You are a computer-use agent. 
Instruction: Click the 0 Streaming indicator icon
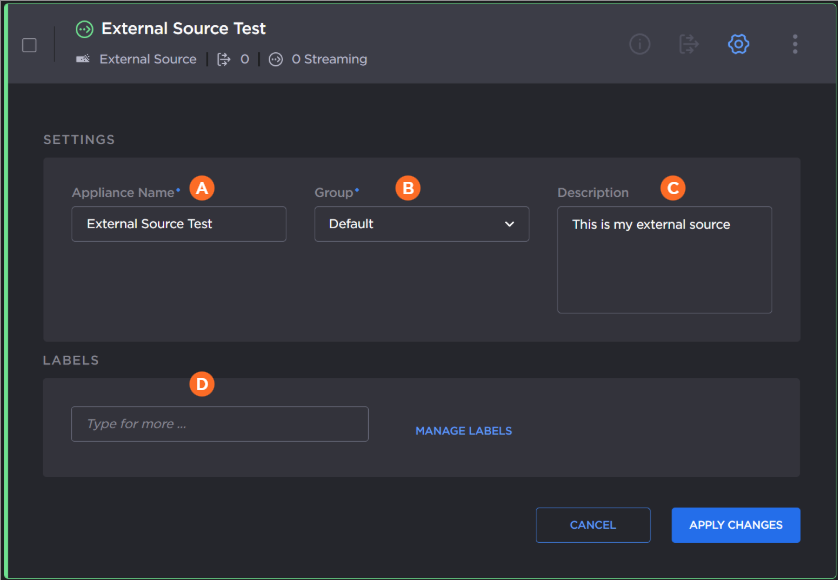point(276,59)
